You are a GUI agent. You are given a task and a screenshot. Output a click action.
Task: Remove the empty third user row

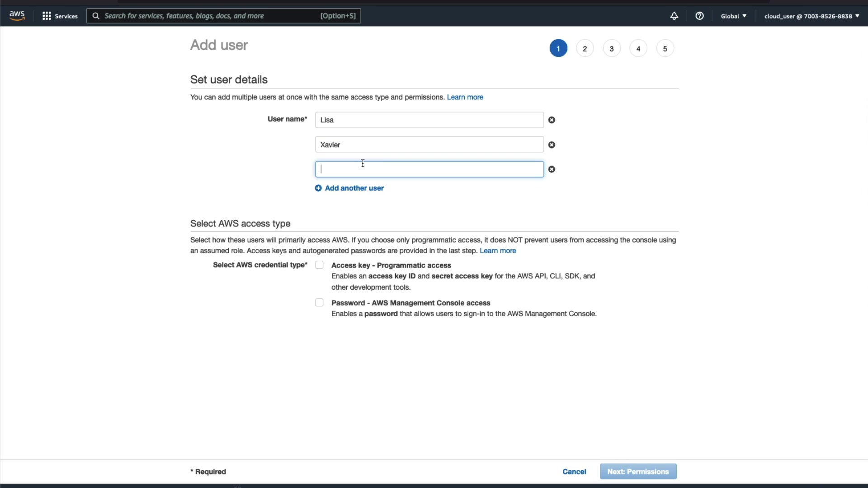552,169
